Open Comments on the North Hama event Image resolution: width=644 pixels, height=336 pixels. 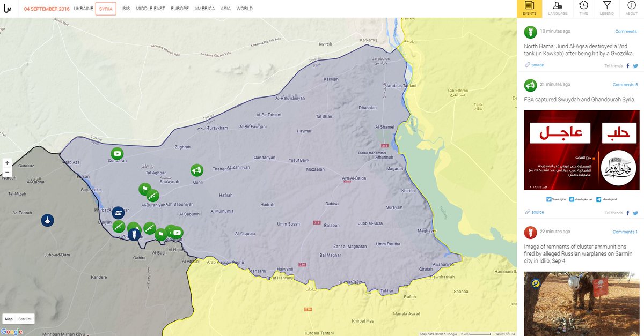pos(626,32)
